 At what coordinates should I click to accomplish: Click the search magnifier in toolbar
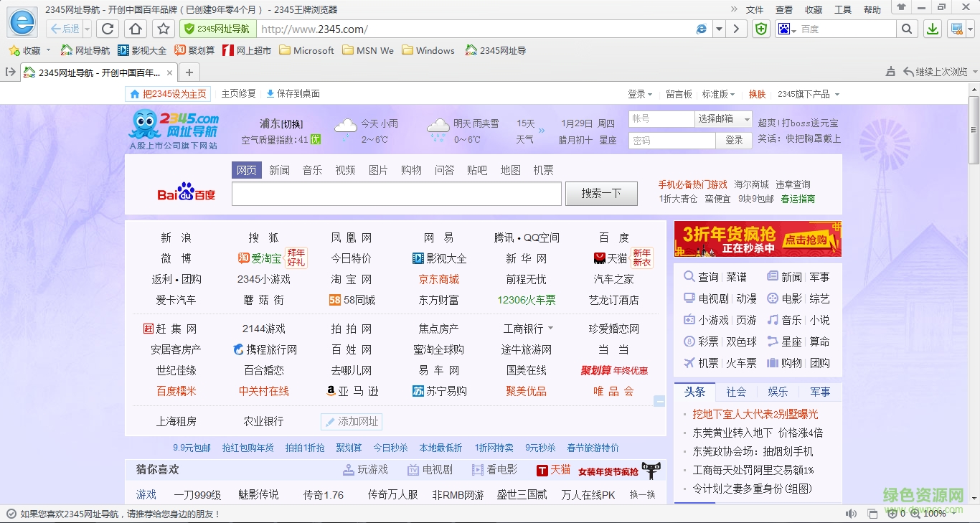pos(907,29)
